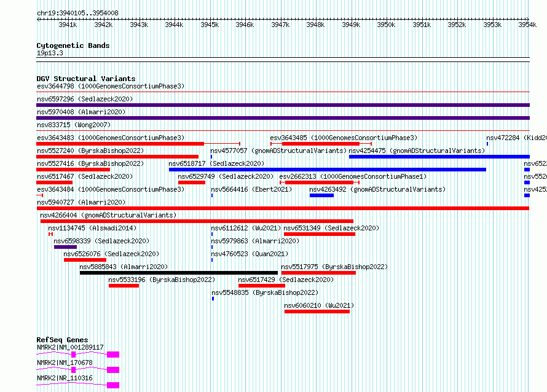The width and height of the screenshot is (547, 392).
Task: Click the nsv4760523 (Quan2021) label
Action: tap(250, 254)
